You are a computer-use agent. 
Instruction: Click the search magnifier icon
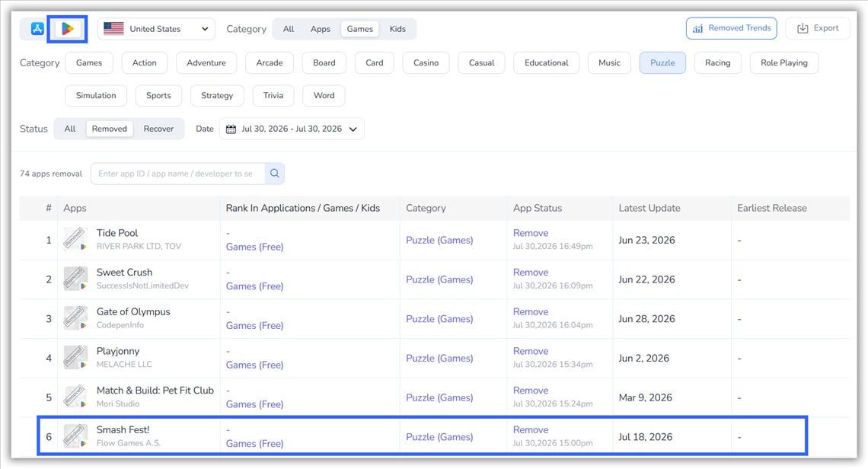coord(275,174)
